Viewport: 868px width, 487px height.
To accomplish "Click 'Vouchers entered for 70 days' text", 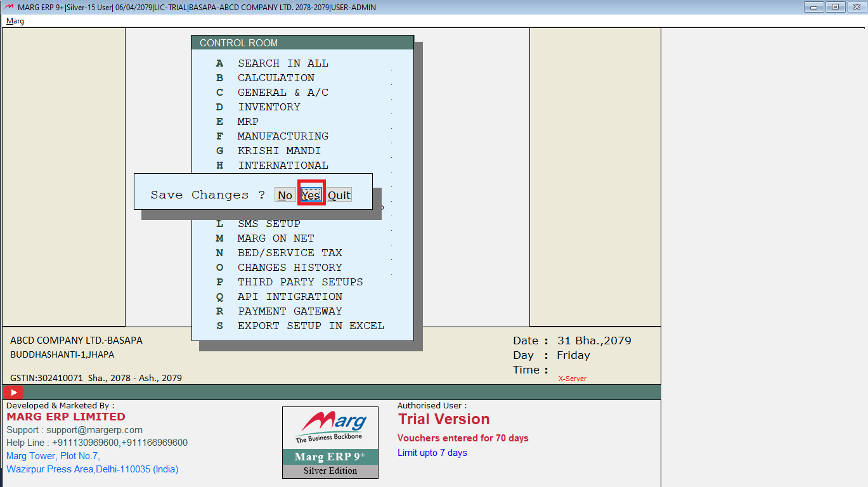I will (463, 438).
